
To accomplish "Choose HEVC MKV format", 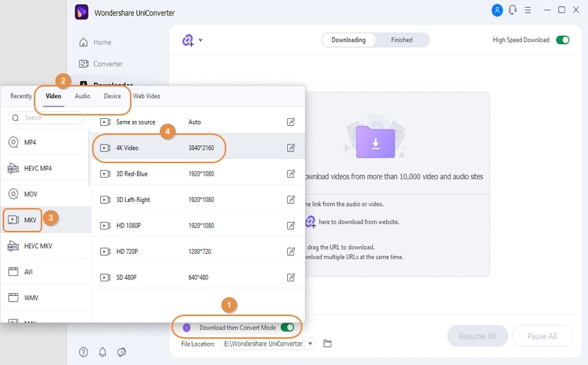I will click(x=45, y=246).
